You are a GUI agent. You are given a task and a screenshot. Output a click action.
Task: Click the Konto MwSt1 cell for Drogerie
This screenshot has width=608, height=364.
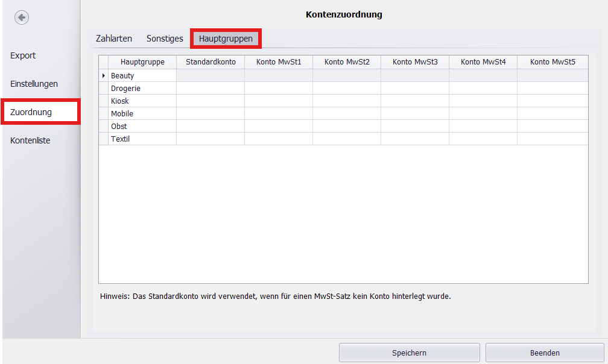[x=278, y=88]
